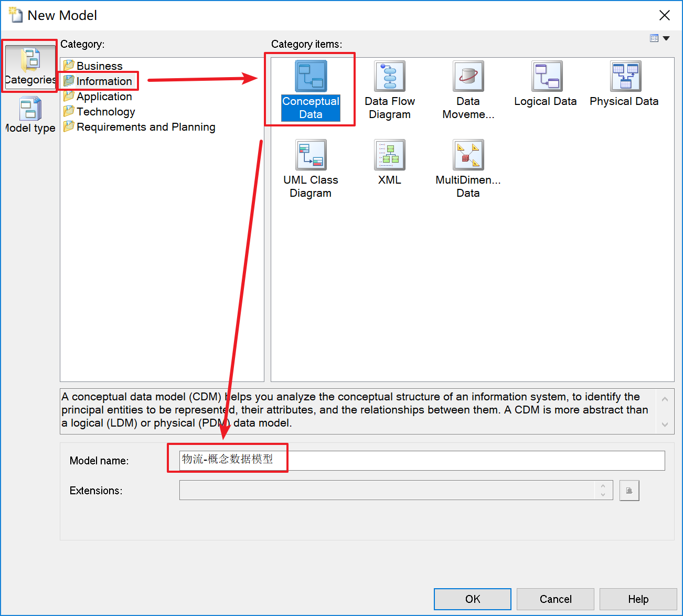The width and height of the screenshot is (683, 616).
Task: Select the MultiDimensional Data icon
Action: click(468, 155)
